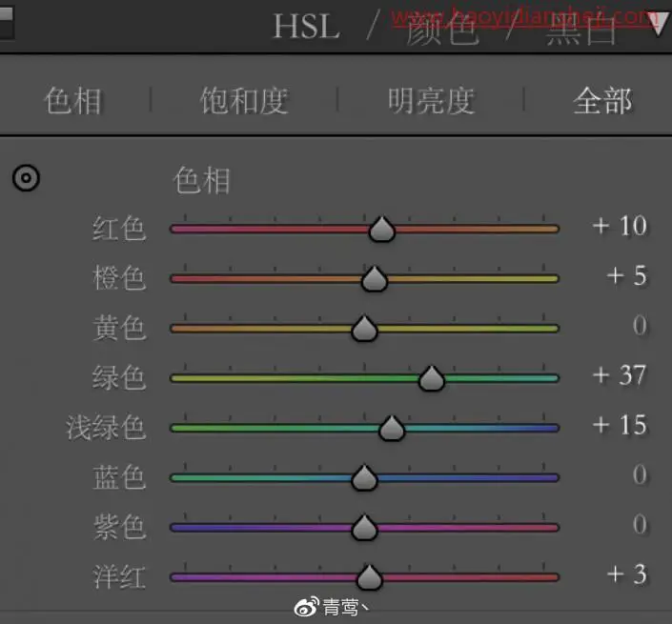The image size is (672, 624).
Task: Toggle the panel switch at top left
Action: (x=7, y=22)
